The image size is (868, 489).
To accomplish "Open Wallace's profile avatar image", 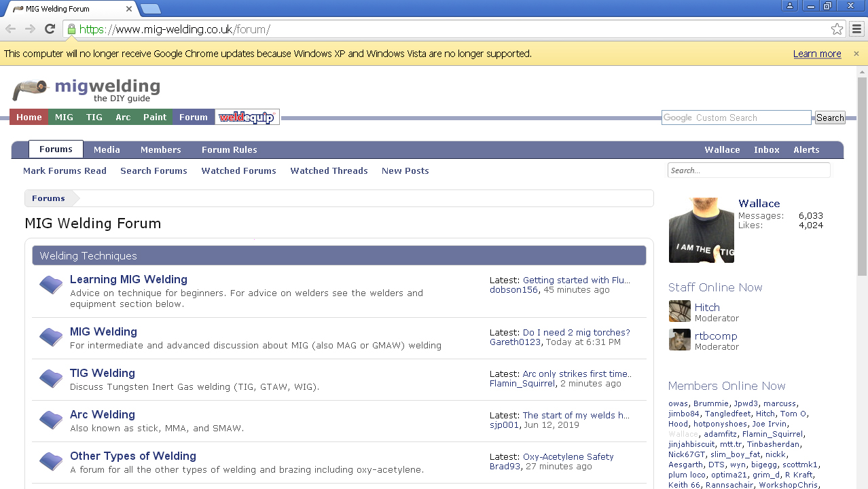I will point(702,230).
